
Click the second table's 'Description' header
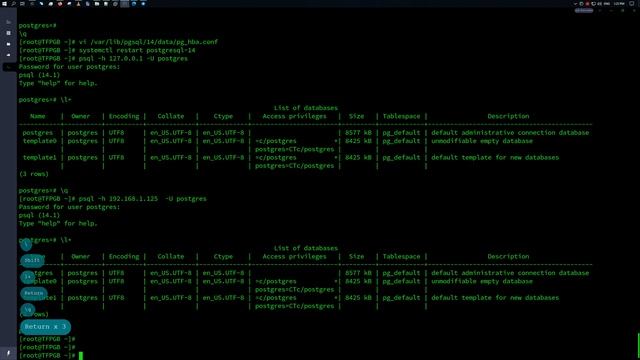tap(508, 256)
